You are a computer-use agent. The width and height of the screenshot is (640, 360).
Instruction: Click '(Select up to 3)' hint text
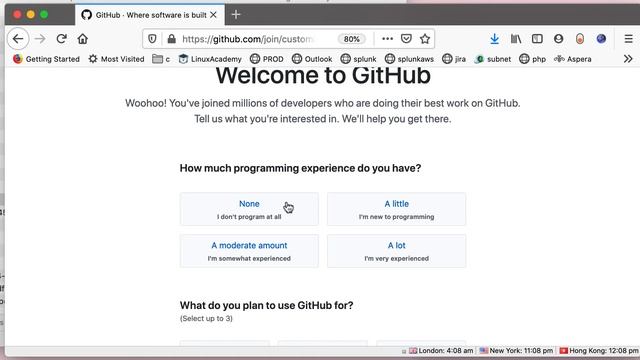tap(206, 318)
